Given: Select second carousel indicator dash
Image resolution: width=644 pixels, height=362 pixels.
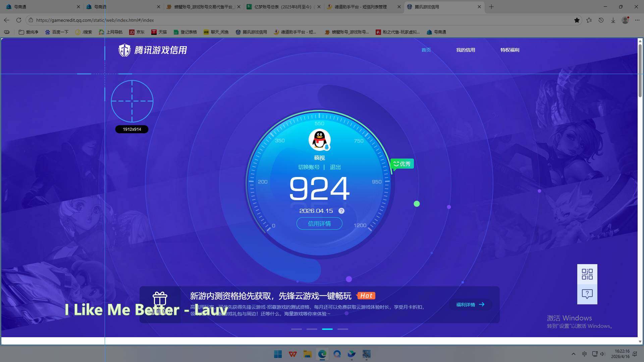Looking at the screenshot, I should (312, 329).
